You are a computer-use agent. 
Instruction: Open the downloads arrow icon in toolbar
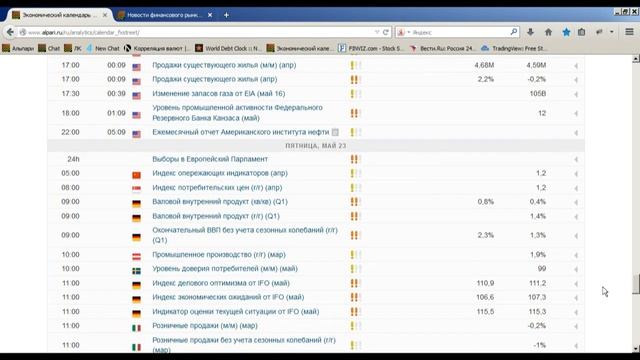(530, 32)
